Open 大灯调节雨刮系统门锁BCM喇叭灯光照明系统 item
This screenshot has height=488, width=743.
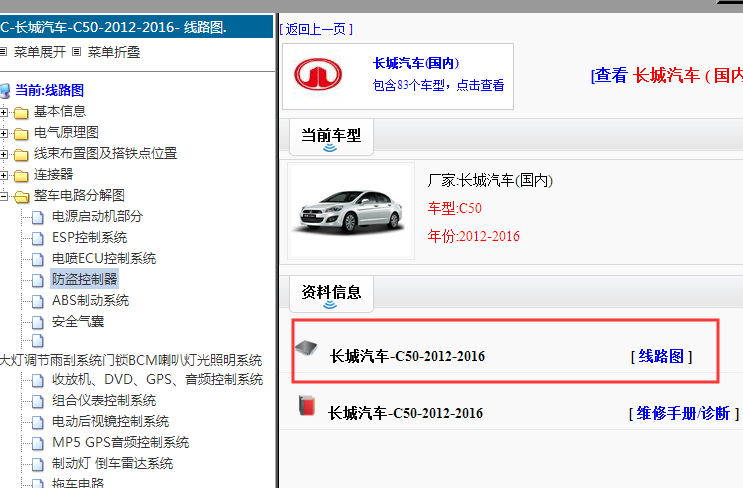pyautogui.click(x=131, y=361)
